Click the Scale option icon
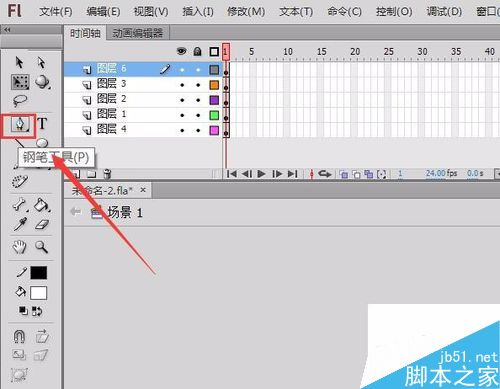The image size is (500, 389). [19, 355]
